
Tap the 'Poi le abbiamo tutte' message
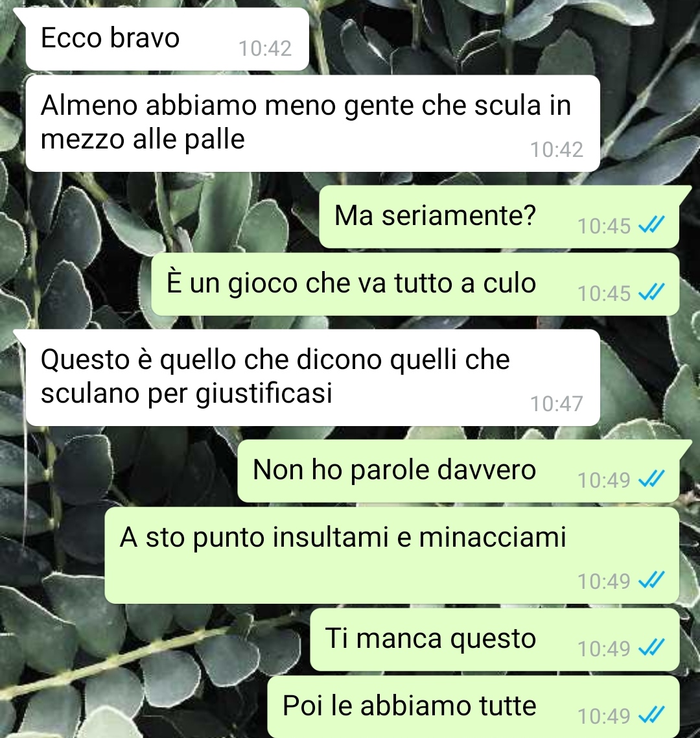tap(473, 707)
